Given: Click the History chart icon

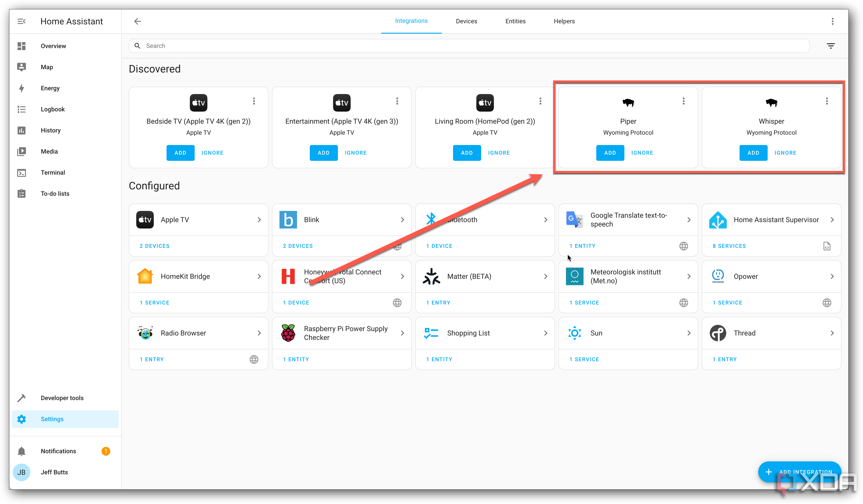Looking at the screenshot, I should pyautogui.click(x=21, y=131).
